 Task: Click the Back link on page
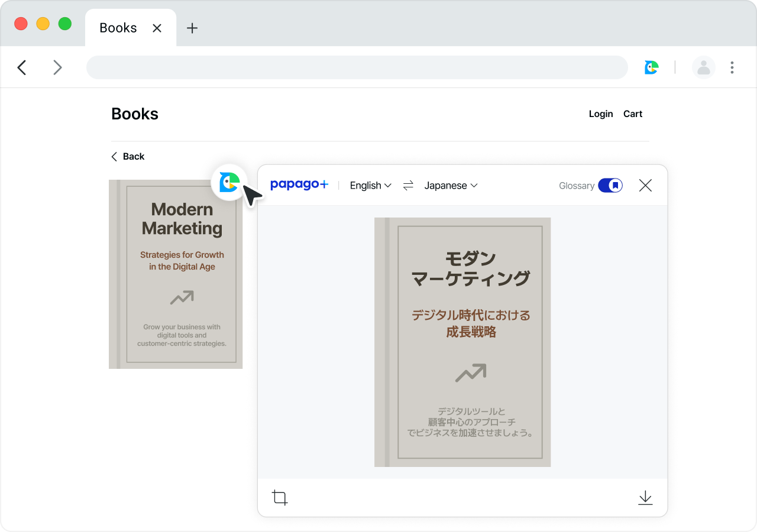128,157
